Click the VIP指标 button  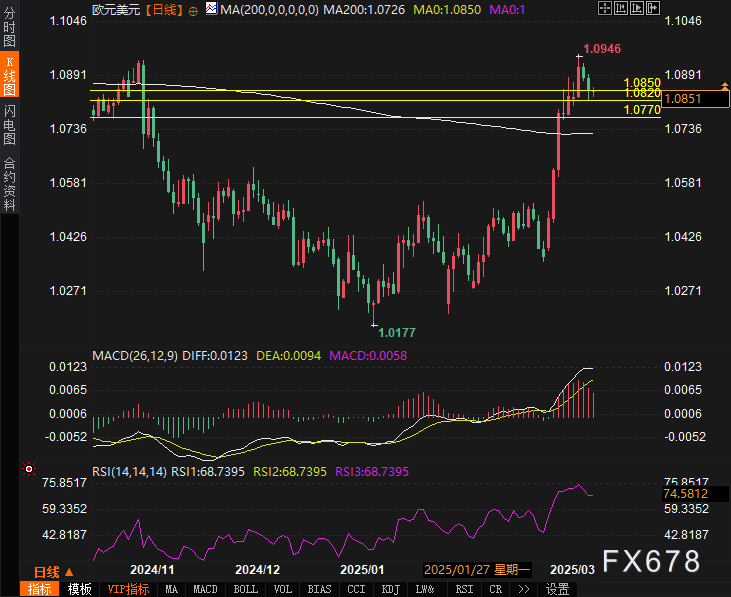tap(128, 589)
